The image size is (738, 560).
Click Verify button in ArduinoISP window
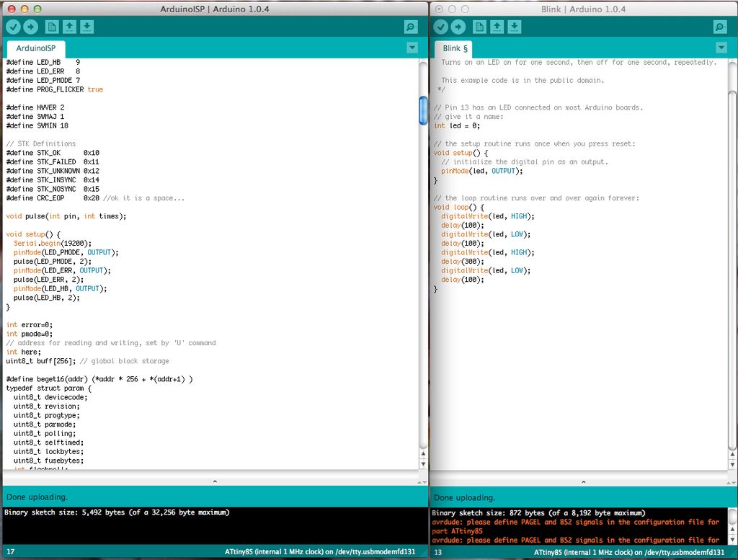click(x=13, y=27)
